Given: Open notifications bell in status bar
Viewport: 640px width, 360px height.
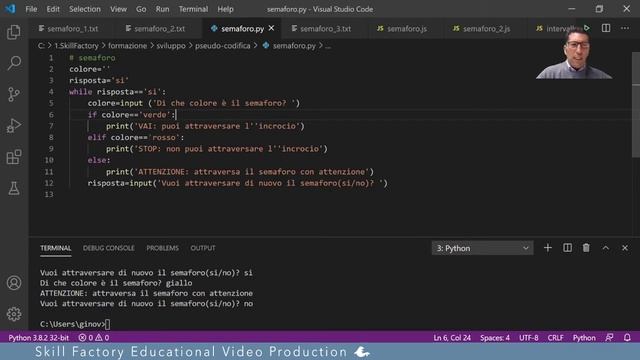Looking at the screenshot, I should coord(627,338).
